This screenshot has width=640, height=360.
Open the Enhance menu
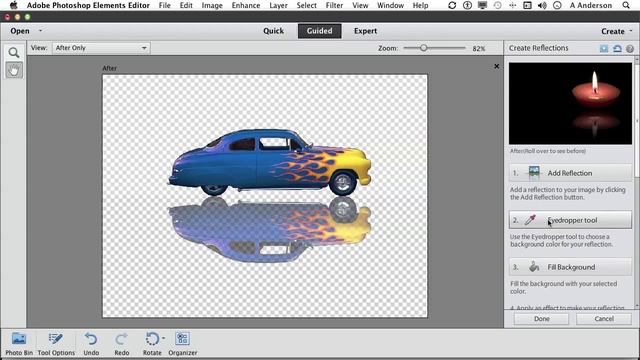(246, 5)
